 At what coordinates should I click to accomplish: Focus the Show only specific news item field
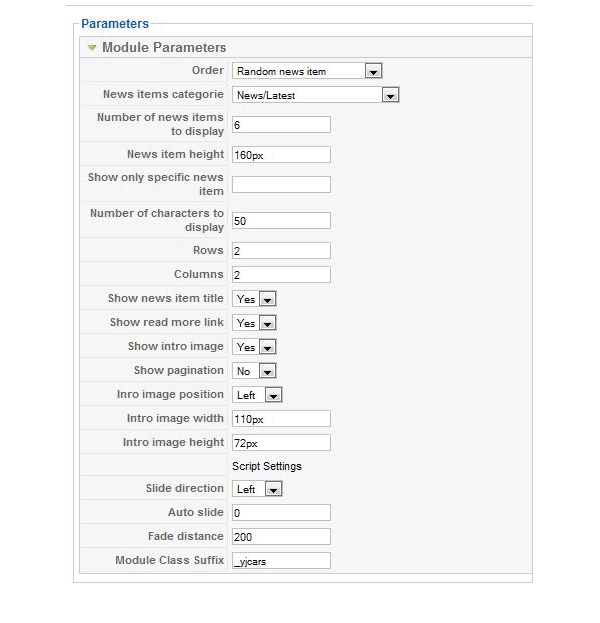tap(281, 185)
